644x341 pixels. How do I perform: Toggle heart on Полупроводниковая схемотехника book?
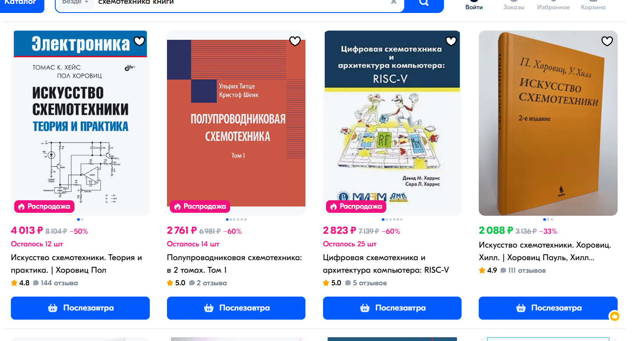295,41
